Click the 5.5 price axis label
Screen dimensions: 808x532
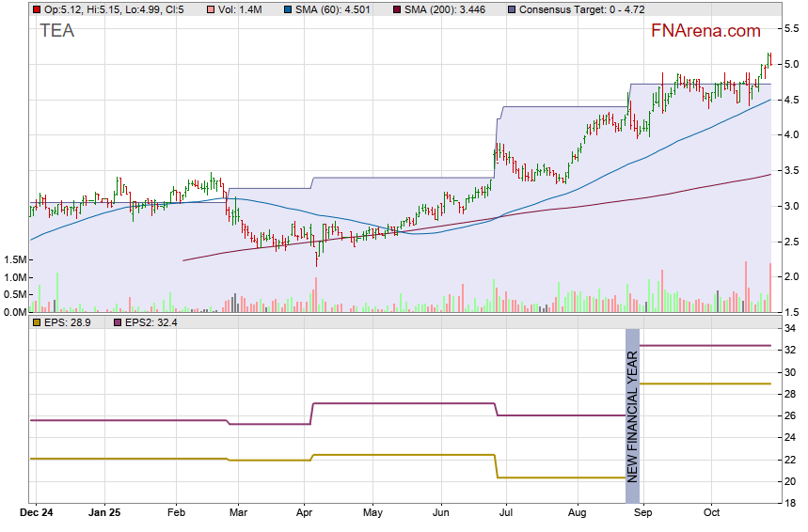tap(793, 29)
